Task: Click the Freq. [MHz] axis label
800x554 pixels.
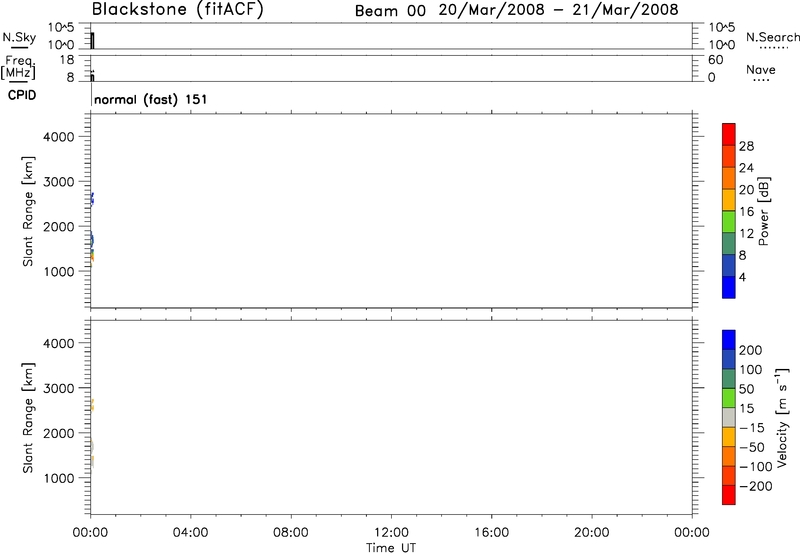Action: pyautogui.click(x=19, y=67)
